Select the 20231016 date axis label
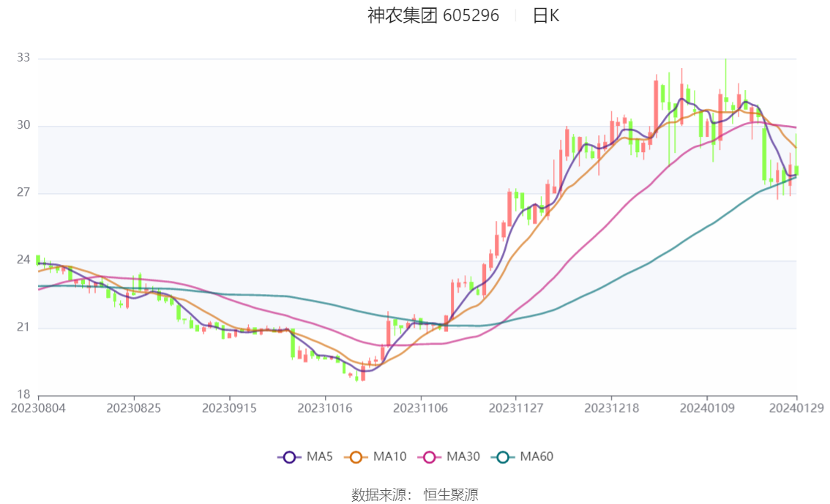 click(x=325, y=408)
